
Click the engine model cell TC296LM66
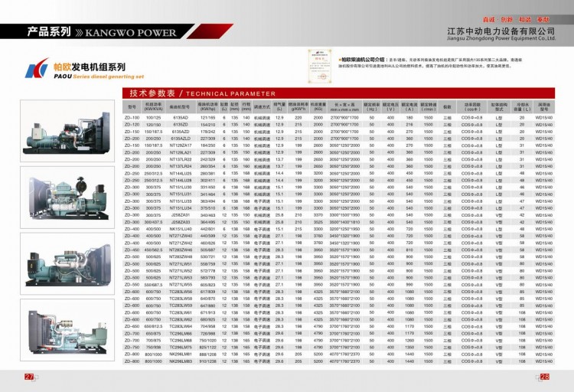pos(181,333)
